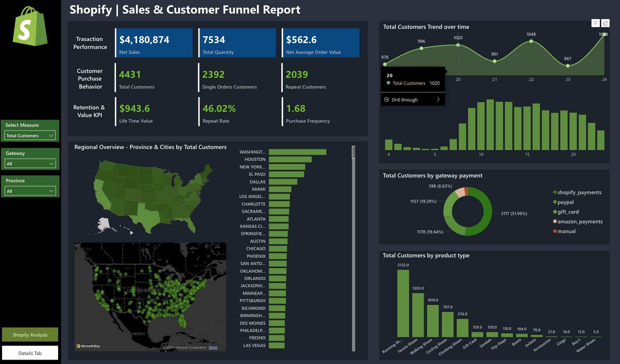Select the Running Sh... bar of 2132.0

coord(403,304)
